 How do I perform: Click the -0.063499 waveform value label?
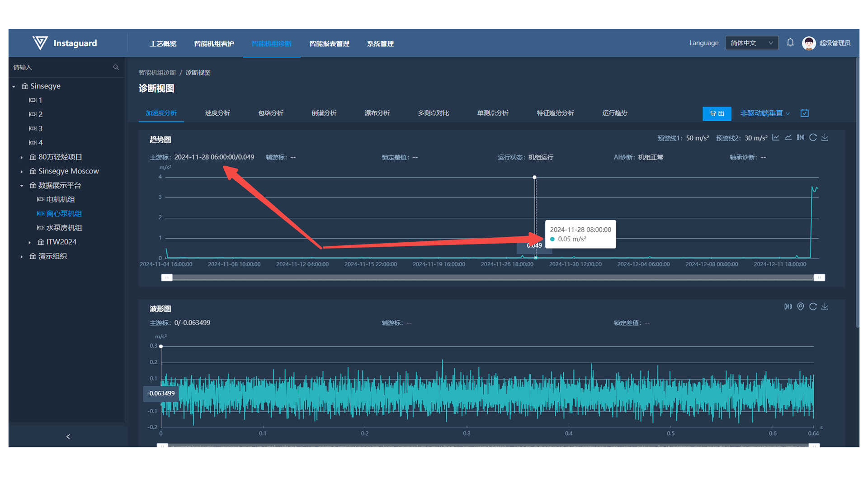pyautogui.click(x=161, y=394)
